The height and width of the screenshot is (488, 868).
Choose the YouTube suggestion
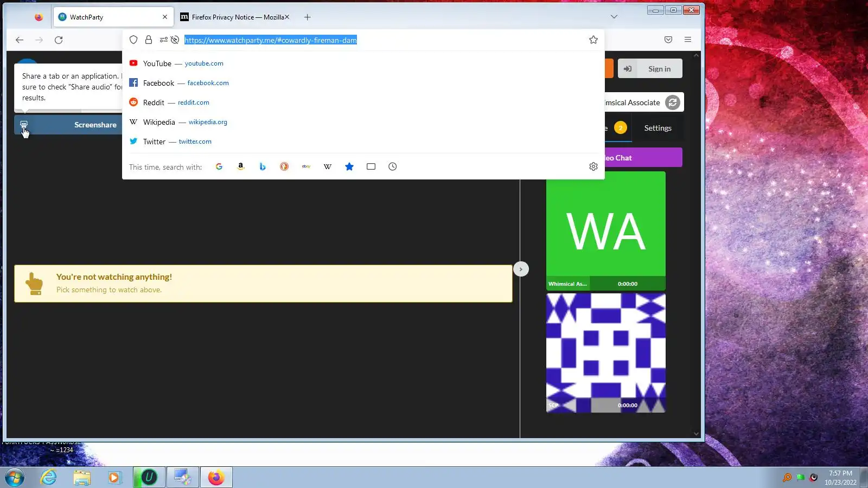[x=363, y=63]
